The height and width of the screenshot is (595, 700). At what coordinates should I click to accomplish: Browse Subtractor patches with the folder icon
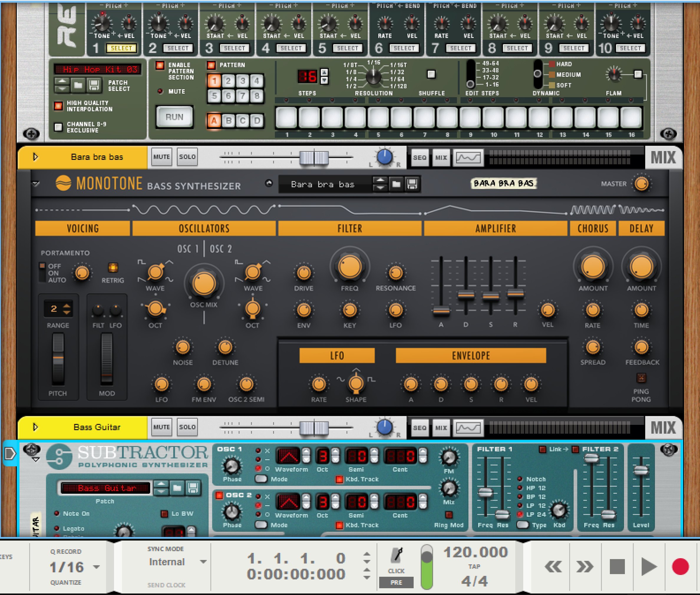click(177, 488)
